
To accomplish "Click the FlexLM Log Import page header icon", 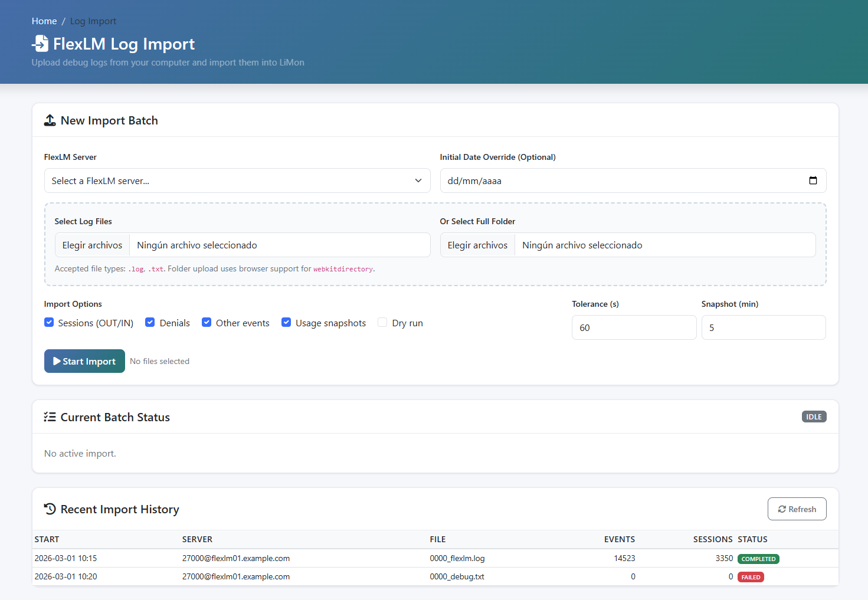I will pyautogui.click(x=40, y=43).
